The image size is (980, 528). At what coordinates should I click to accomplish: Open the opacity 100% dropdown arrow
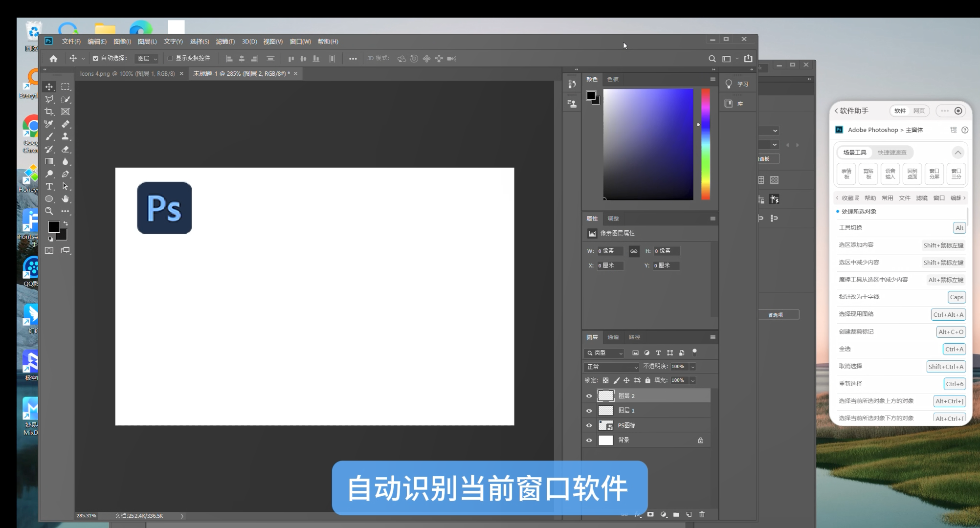692,367
